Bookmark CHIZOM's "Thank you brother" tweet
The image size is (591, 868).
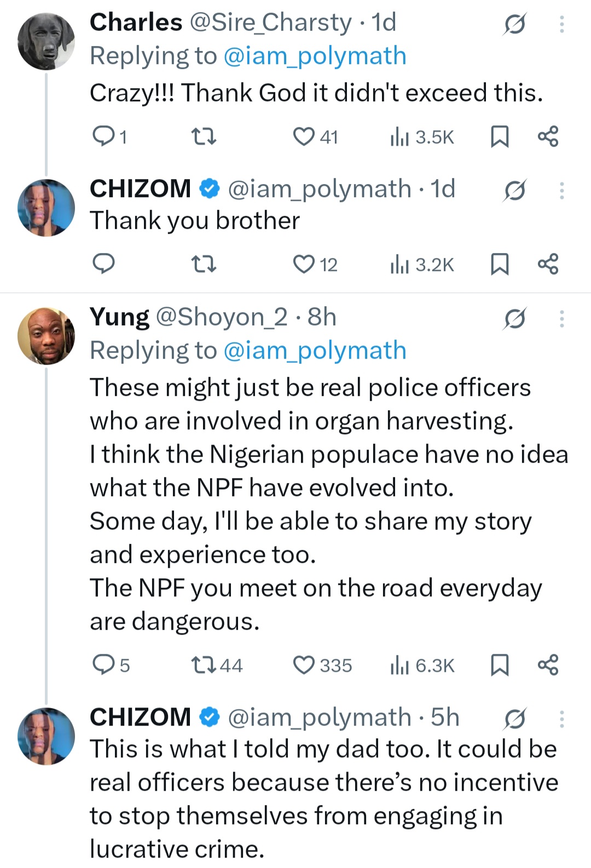[499, 265]
